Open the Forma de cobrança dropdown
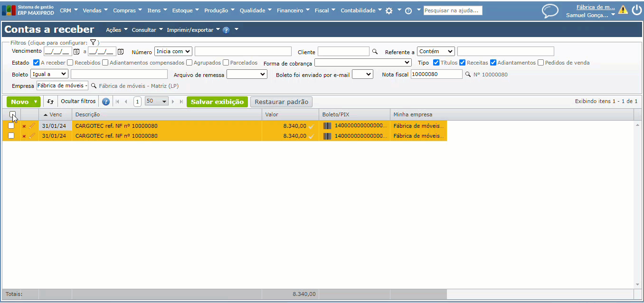Image resolution: width=644 pixels, height=303 pixels. pos(363,62)
